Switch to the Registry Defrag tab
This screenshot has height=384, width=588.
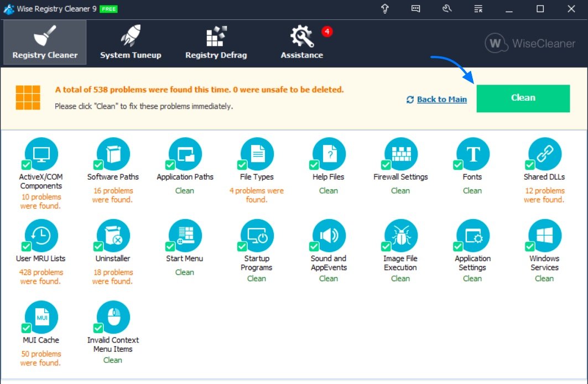(x=216, y=43)
